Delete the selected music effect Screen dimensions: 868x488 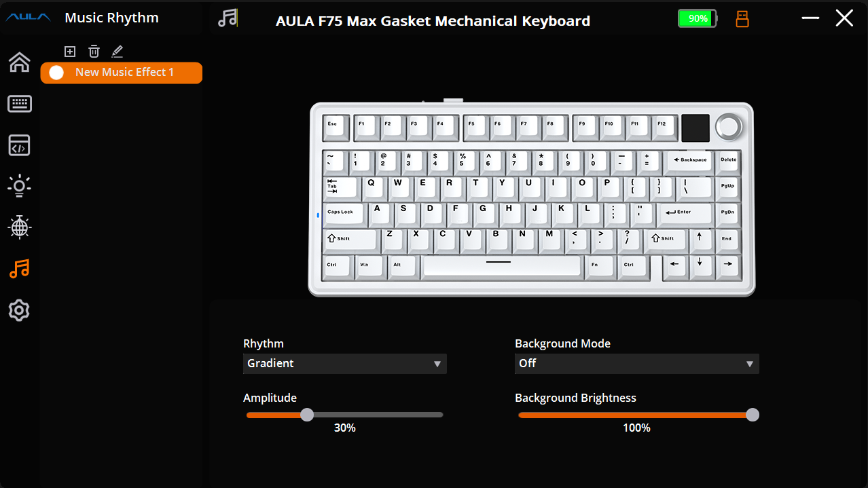pyautogui.click(x=94, y=52)
